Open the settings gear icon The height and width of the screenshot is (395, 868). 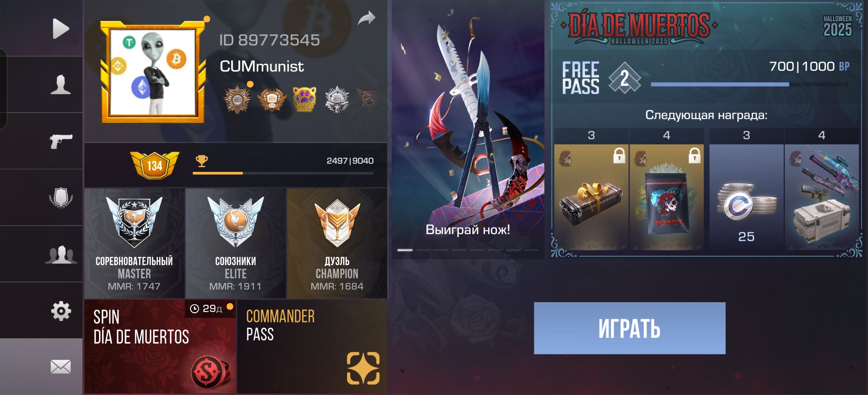click(x=61, y=311)
